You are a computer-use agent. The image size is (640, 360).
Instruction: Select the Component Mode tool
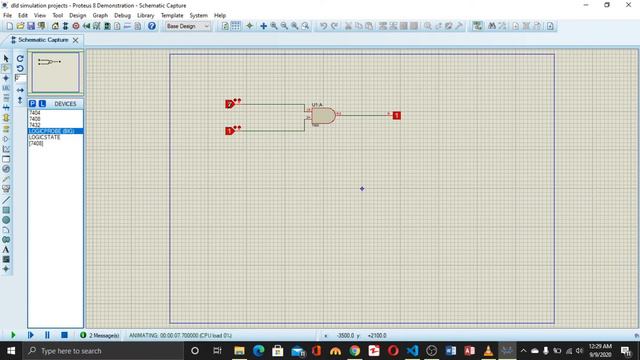6,69
